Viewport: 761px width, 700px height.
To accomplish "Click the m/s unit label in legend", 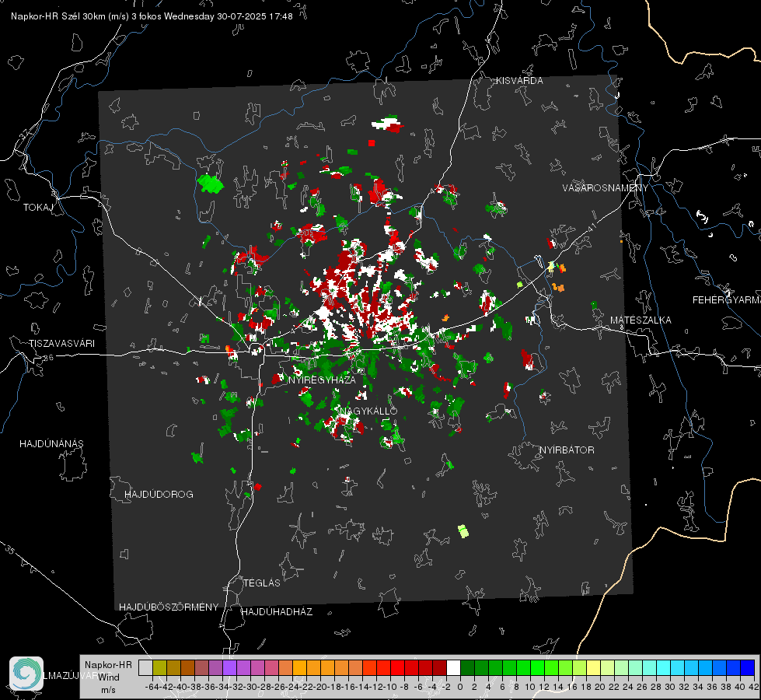I will click(108, 690).
